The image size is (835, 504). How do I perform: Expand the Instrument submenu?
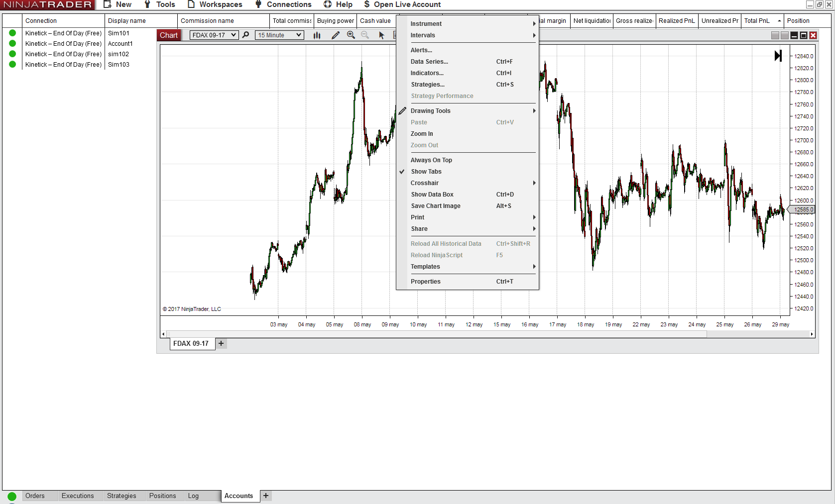coord(468,24)
